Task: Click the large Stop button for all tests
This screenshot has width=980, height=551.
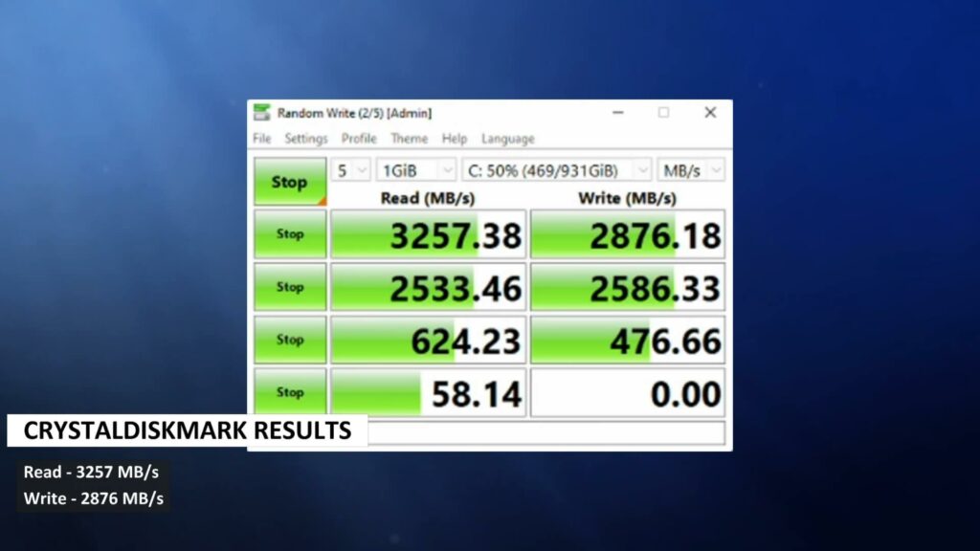Action: click(x=290, y=182)
